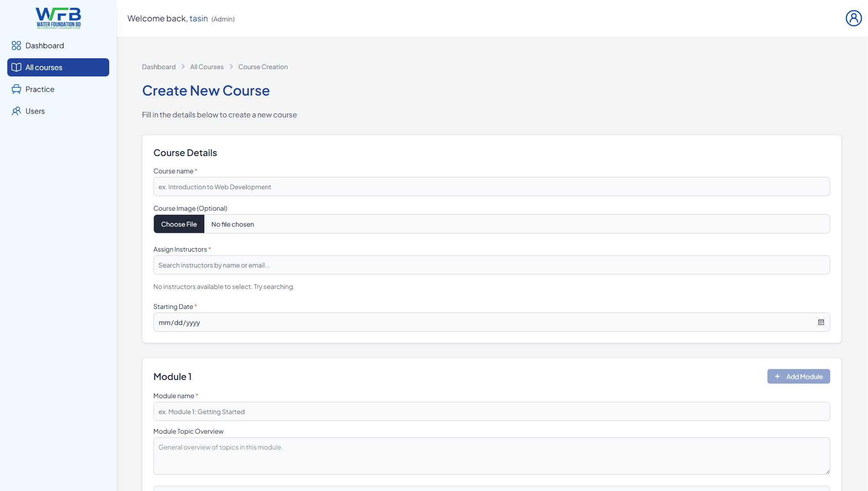
Task: Open the user profile icon
Action: 853,18
